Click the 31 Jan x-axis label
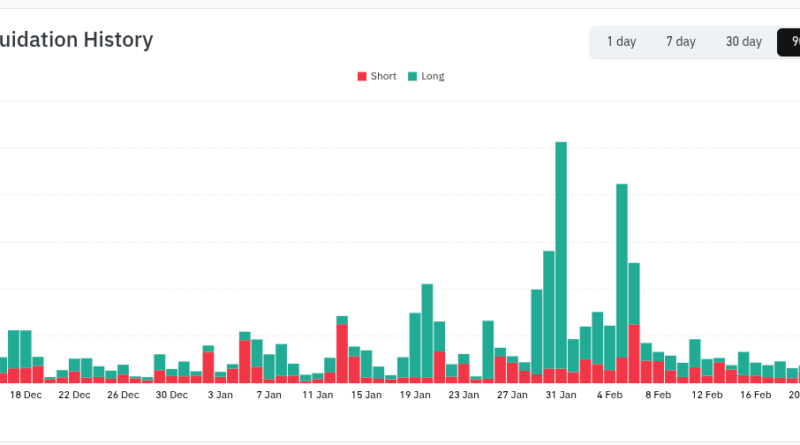 (x=560, y=395)
